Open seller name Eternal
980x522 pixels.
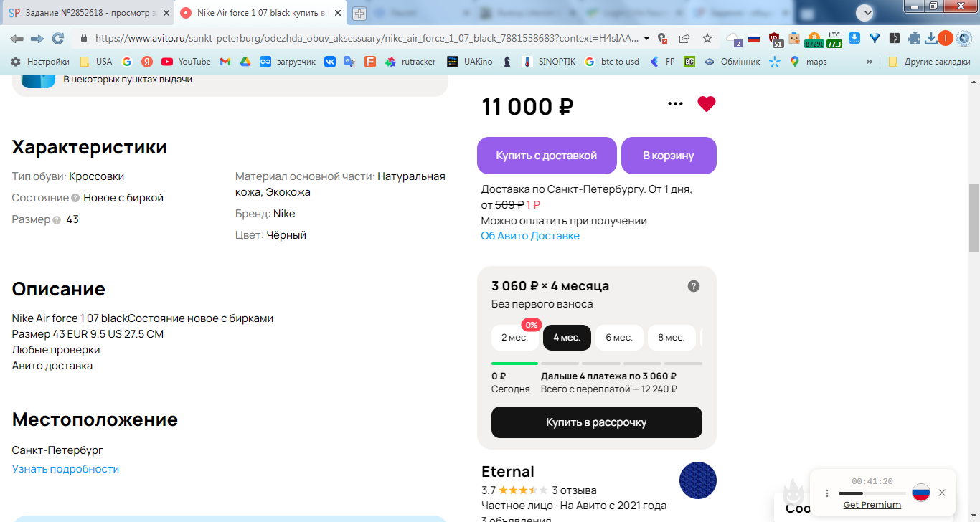coord(508,472)
